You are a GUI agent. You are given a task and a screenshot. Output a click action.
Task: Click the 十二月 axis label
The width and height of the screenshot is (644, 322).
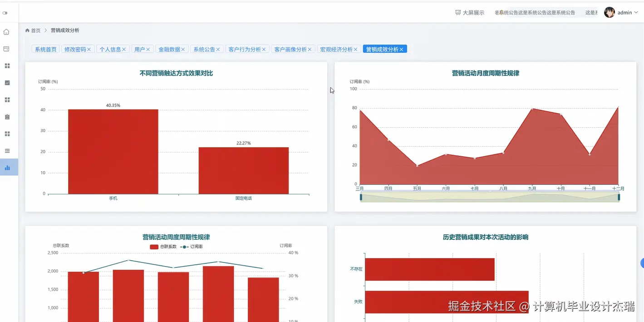pyautogui.click(x=618, y=188)
